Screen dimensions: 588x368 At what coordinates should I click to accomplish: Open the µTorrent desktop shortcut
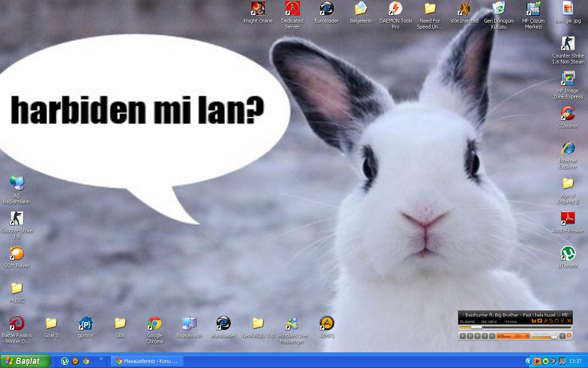568,257
